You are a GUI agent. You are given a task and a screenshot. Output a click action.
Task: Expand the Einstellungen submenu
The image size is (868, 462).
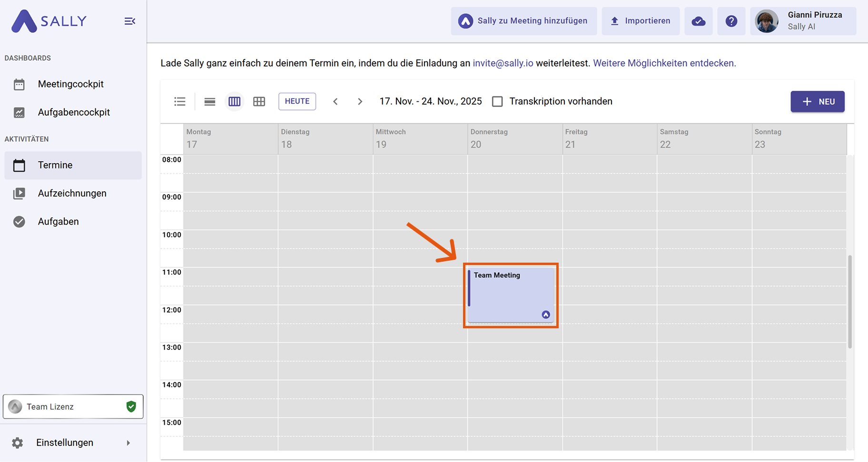click(x=128, y=443)
